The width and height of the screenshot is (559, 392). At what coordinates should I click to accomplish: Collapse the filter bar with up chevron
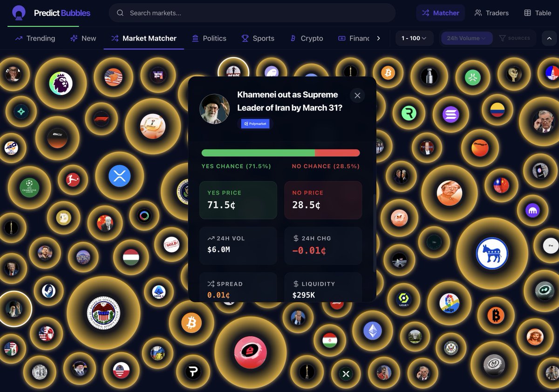pos(549,38)
